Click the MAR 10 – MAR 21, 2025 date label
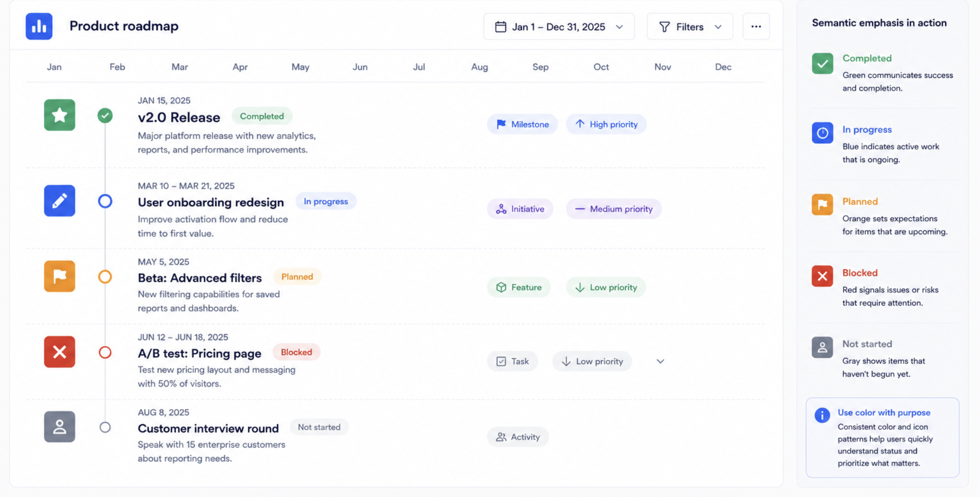Viewport: 980px width, 497px height. coord(186,186)
